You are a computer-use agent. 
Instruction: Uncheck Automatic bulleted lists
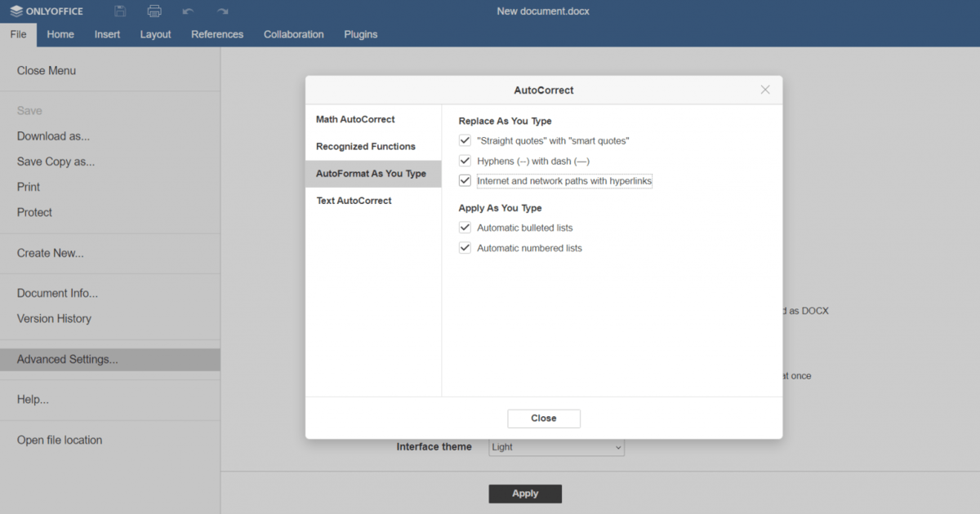pos(465,227)
